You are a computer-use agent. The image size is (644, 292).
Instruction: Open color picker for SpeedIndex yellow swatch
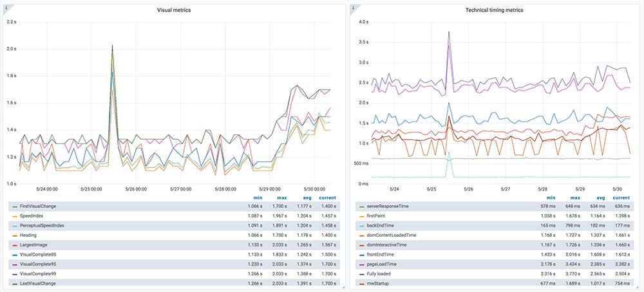pos(15,216)
